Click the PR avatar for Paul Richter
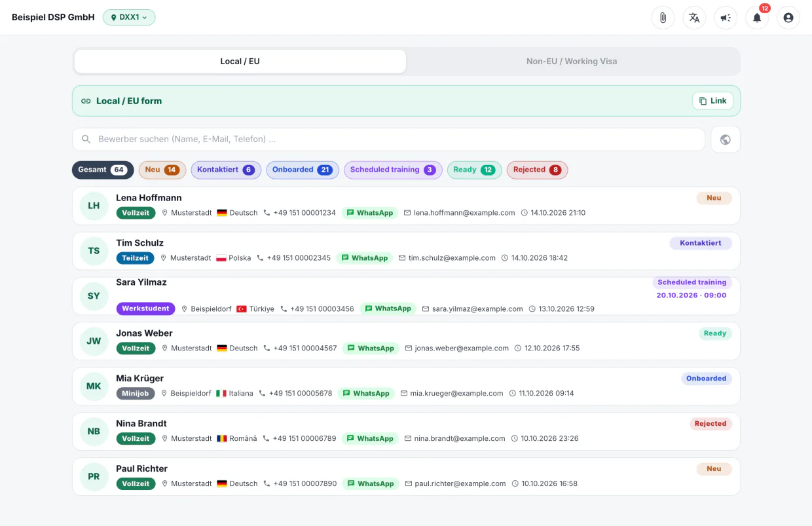The width and height of the screenshot is (812, 526). click(x=94, y=477)
